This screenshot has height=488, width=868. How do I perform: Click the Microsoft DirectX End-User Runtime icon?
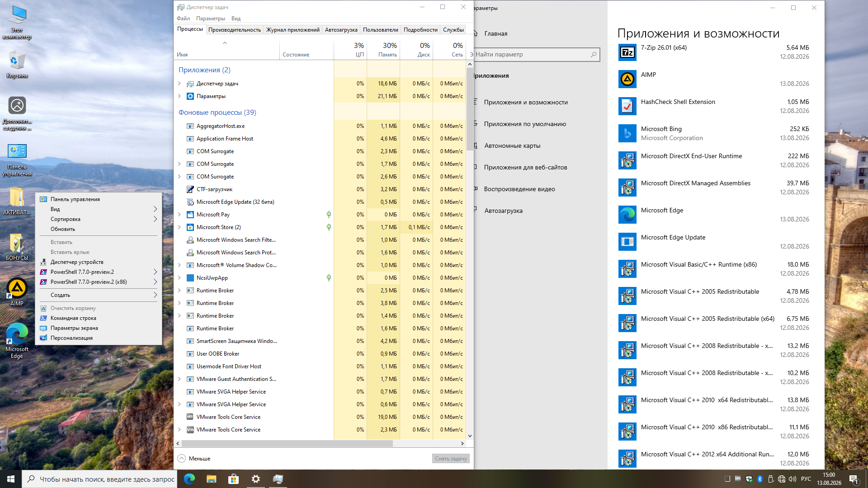[x=627, y=160]
